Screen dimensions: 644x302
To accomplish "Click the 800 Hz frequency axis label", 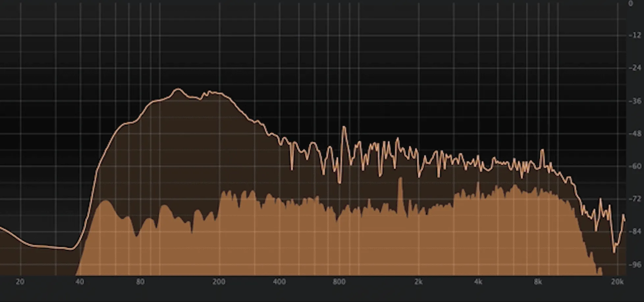I will (339, 282).
